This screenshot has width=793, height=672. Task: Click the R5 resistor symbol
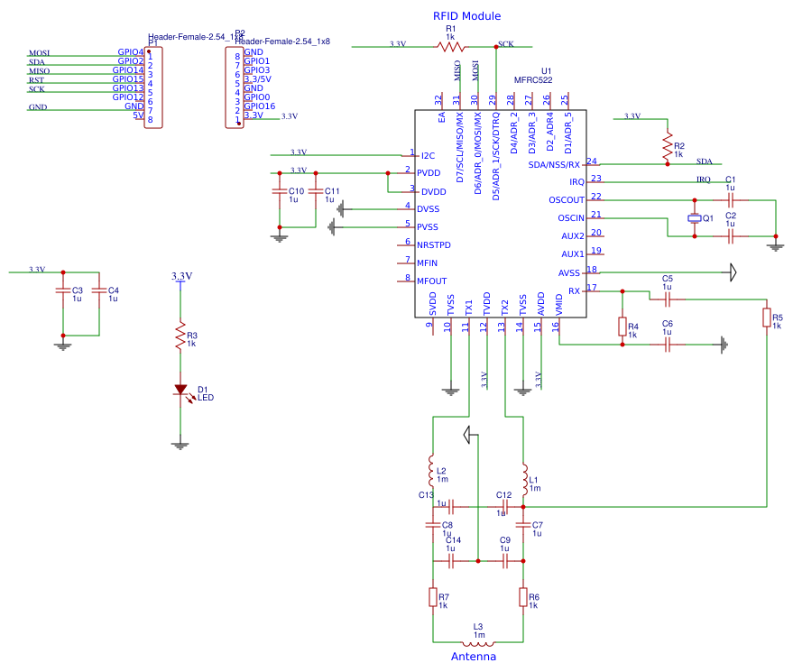point(767,318)
